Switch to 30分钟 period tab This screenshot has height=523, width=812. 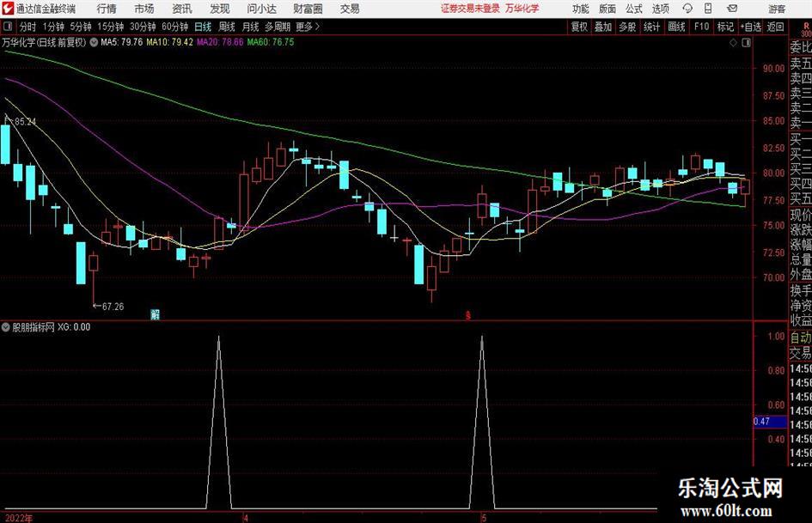pos(143,27)
